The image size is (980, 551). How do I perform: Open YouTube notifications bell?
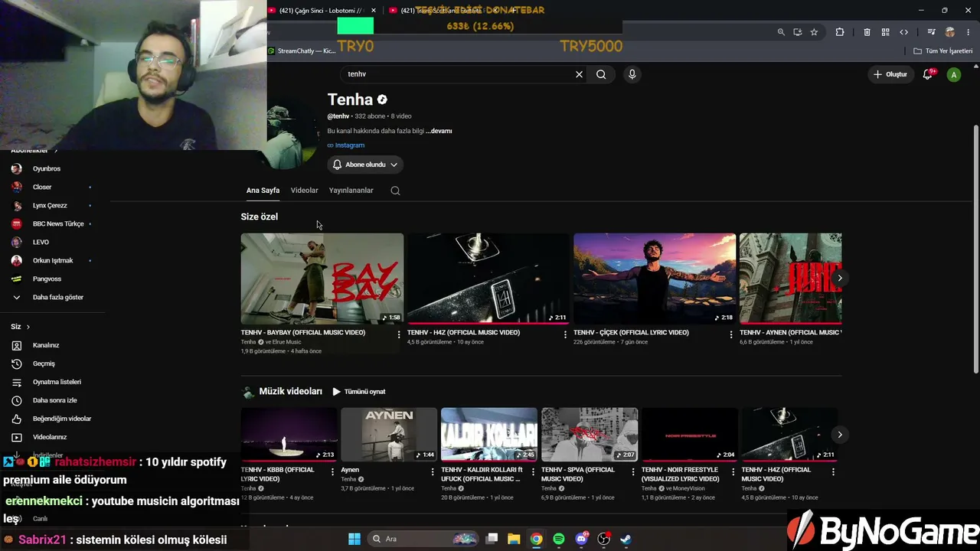pyautogui.click(x=928, y=74)
